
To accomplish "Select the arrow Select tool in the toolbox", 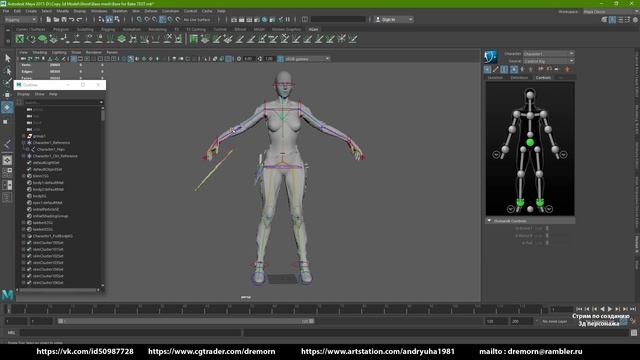I will click(8, 58).
